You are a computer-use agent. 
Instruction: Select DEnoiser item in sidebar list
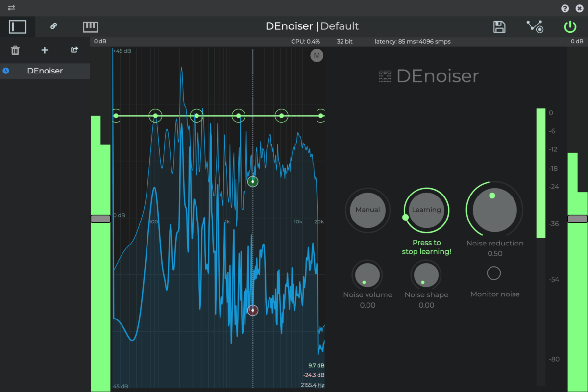(x=45, y=71)
